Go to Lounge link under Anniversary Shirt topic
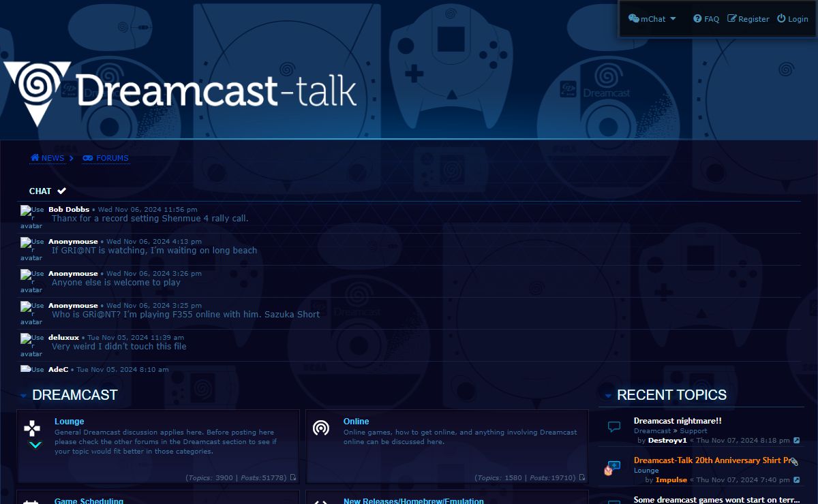The width and height of the screenshot is (818, 504). point(646,471)
